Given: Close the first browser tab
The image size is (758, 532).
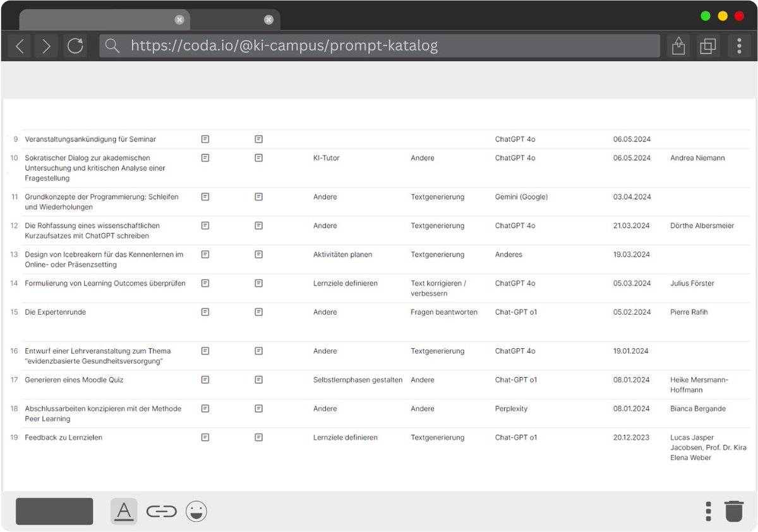Looking at the screenshot, I should tap(179, 20).
